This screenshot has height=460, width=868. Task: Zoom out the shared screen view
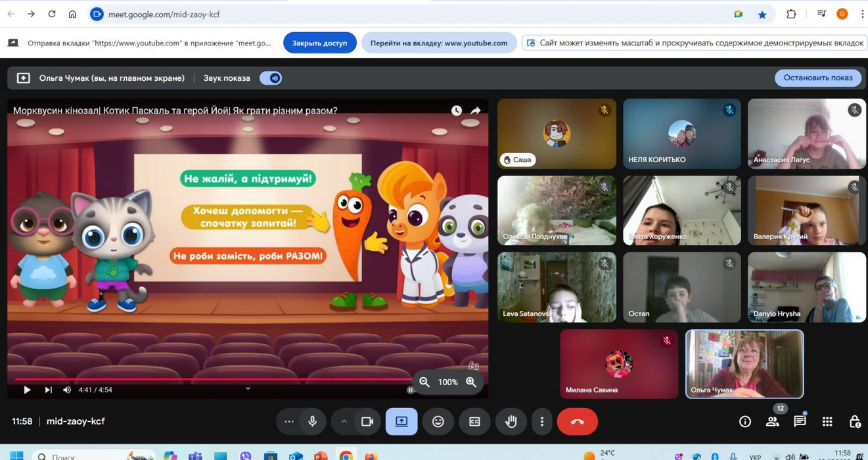(x=424, y=382)
